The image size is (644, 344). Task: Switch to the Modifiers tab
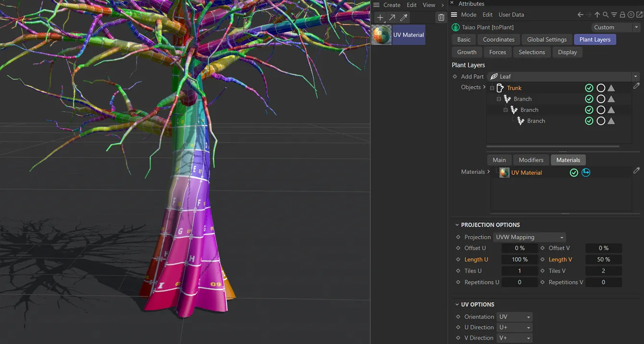tap(531, 160)
